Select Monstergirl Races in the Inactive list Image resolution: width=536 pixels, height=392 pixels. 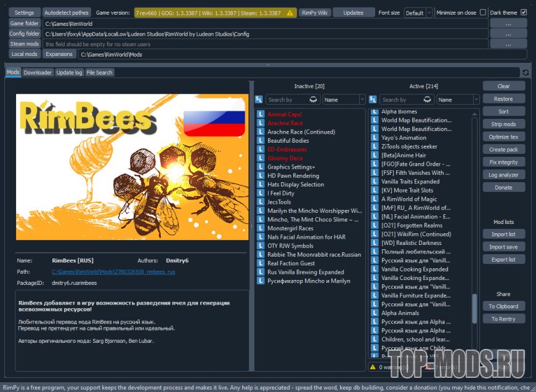pyautogui.click(x=290, y=228)
